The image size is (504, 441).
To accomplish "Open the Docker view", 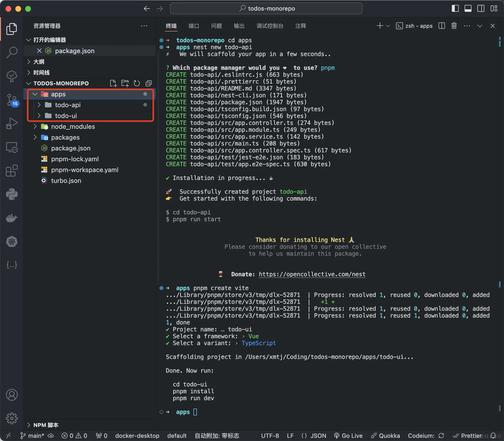I will point(12,218).
